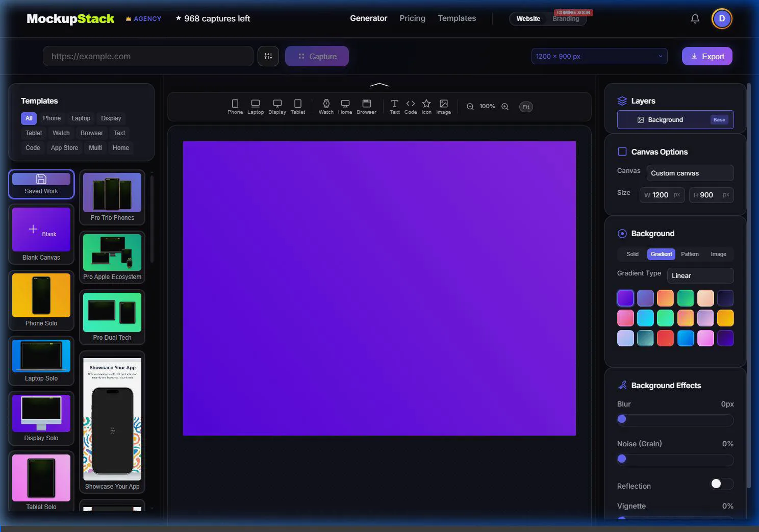The width and height of the screenshot is (759, 532).
Task: Filter templates by Multi
Action: coord(95,148)
